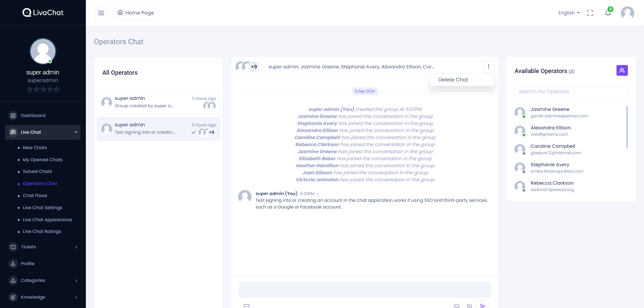The width and height of the screenshot is (644, 308).
Task: Open the 'Group created by super a...' conversation
Action: (x=158, y=102)
